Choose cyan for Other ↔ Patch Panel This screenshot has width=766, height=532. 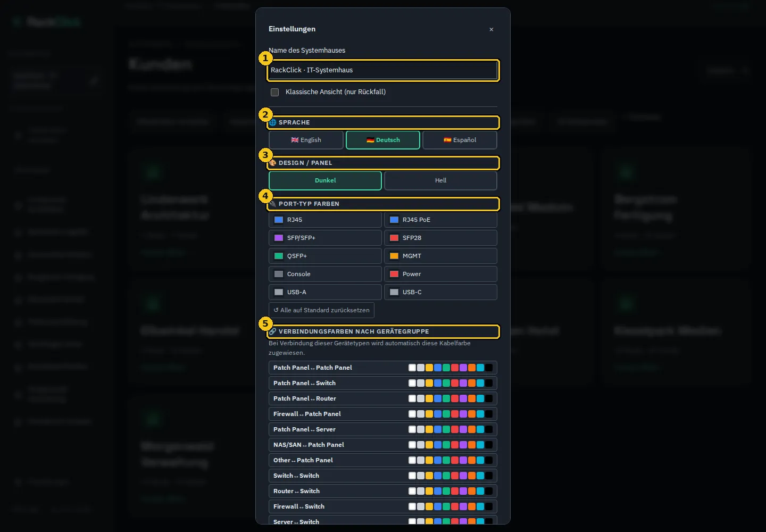click(x=480, y=460)
